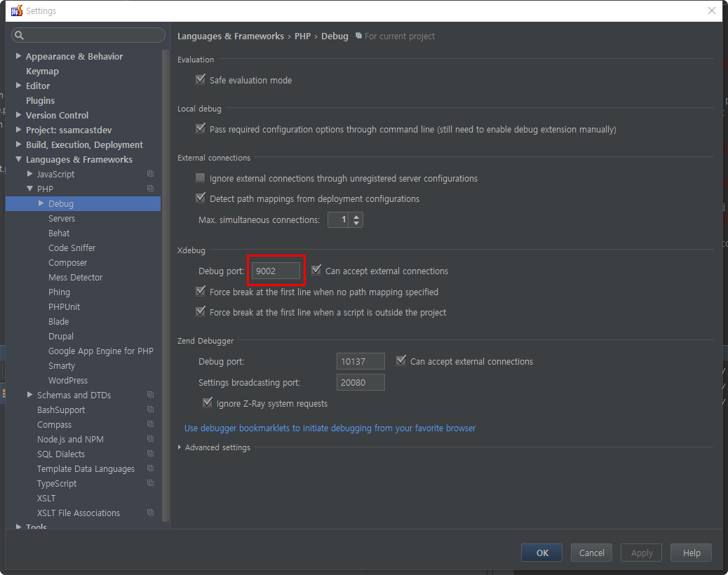Toggle Xdebug Can accept external connections

pos(316,270)
